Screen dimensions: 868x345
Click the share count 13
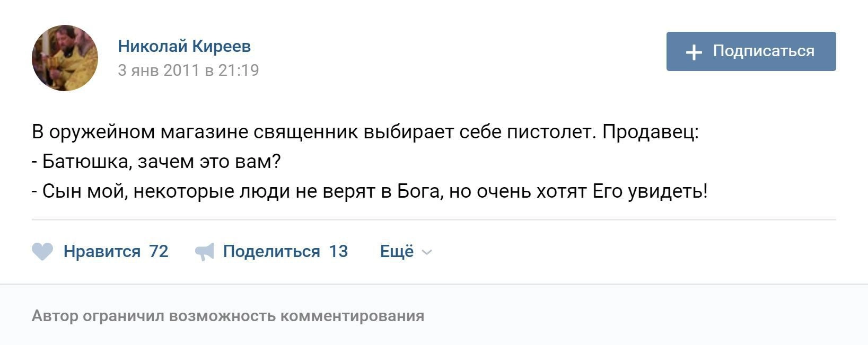click(338, 251)
